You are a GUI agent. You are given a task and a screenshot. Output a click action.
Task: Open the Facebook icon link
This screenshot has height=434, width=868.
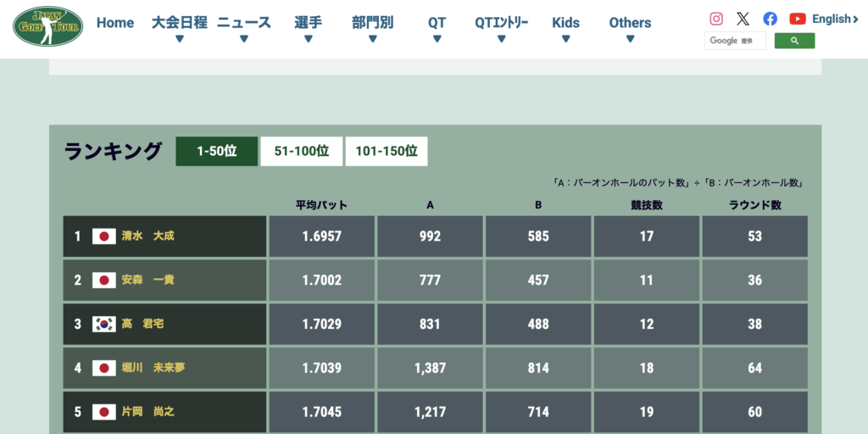[770, 19]
